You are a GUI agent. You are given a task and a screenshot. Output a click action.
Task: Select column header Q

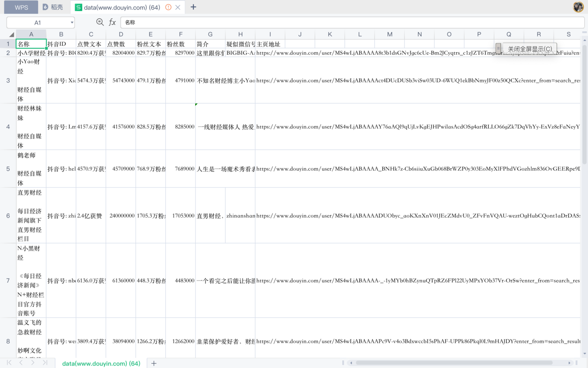tap(509, 34)
